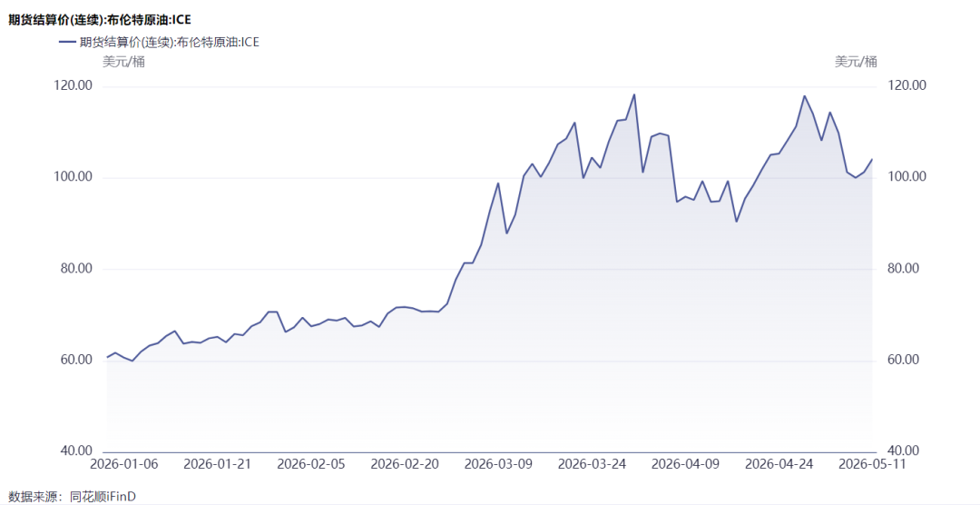This screenshot has width=980, height=505.
Task: Click the date label 2026-01-06
Action: coord(123,464)
